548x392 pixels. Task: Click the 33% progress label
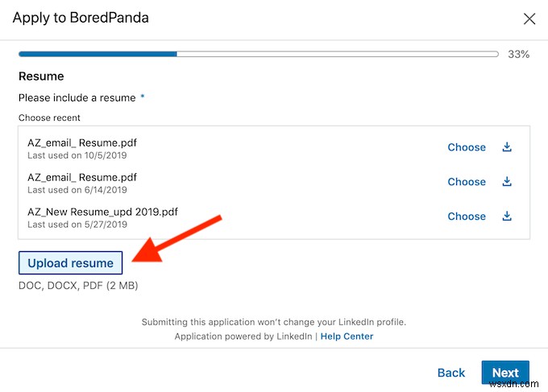519,55
